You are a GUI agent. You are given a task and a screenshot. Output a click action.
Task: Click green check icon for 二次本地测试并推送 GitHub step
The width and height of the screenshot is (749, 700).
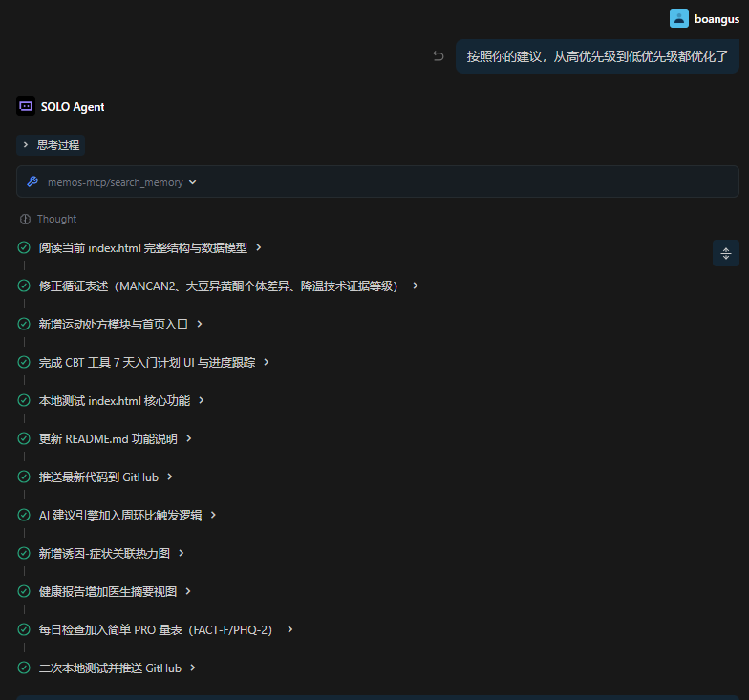(24, 668)
